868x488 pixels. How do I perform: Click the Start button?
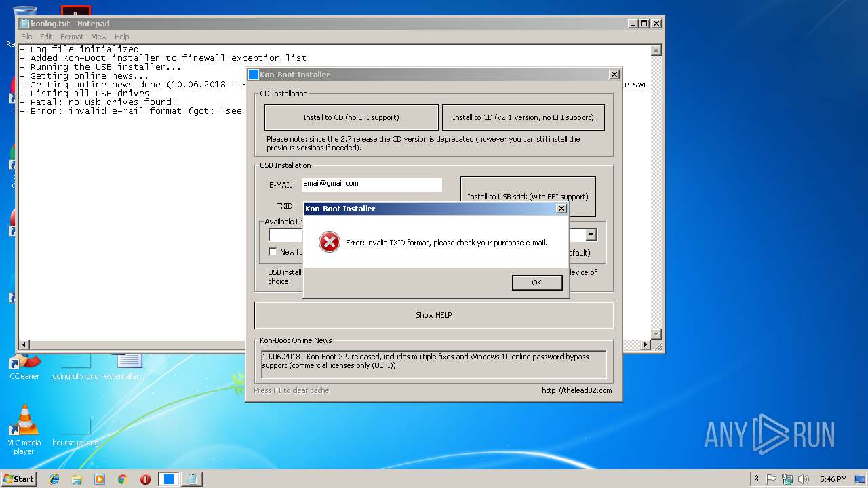pos(18,479)
